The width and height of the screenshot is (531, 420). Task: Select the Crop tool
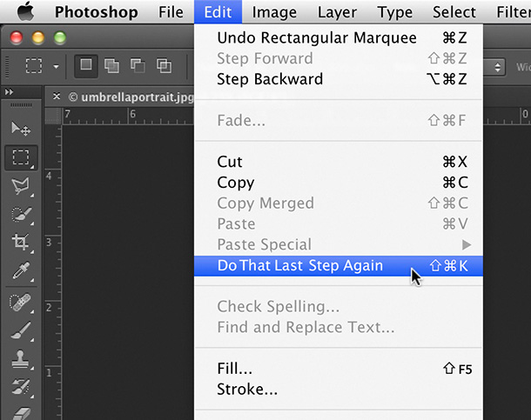[x=21, y=243]
